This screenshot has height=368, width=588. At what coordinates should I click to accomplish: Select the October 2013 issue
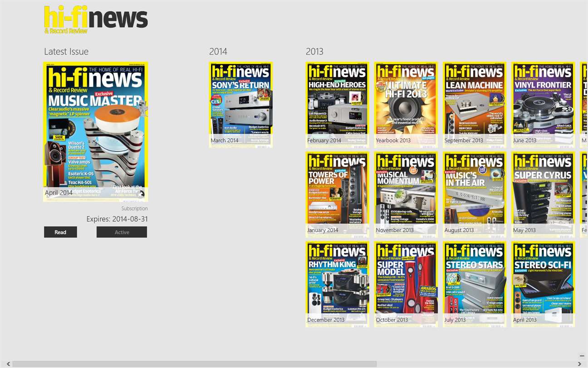(406, 284)
